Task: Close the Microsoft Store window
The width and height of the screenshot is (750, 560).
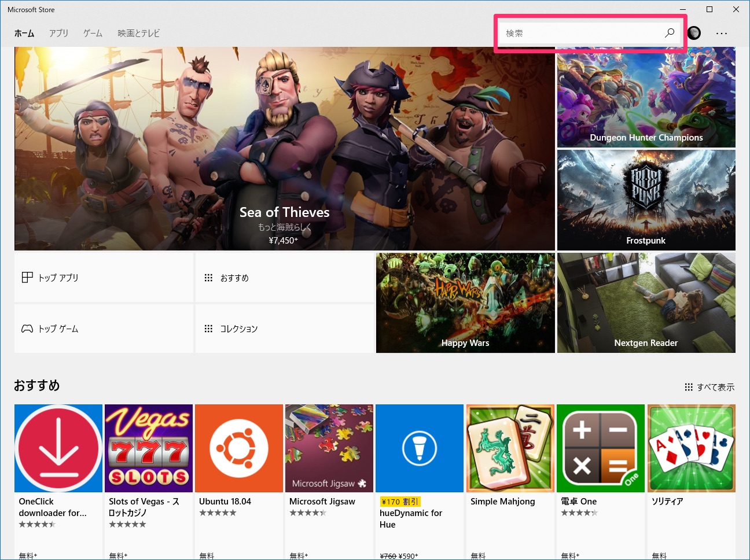Action: (x=736, y=9)
